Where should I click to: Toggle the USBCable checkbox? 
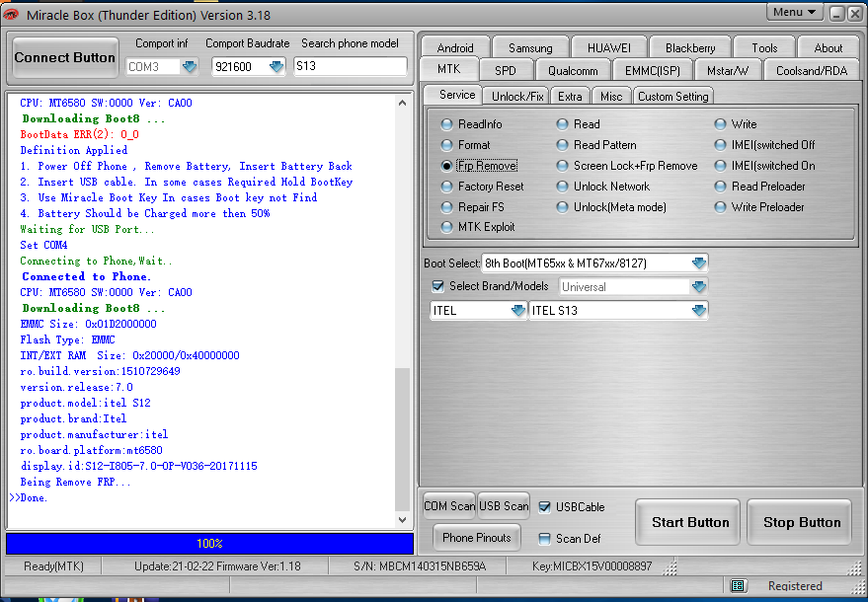point(545,507)
